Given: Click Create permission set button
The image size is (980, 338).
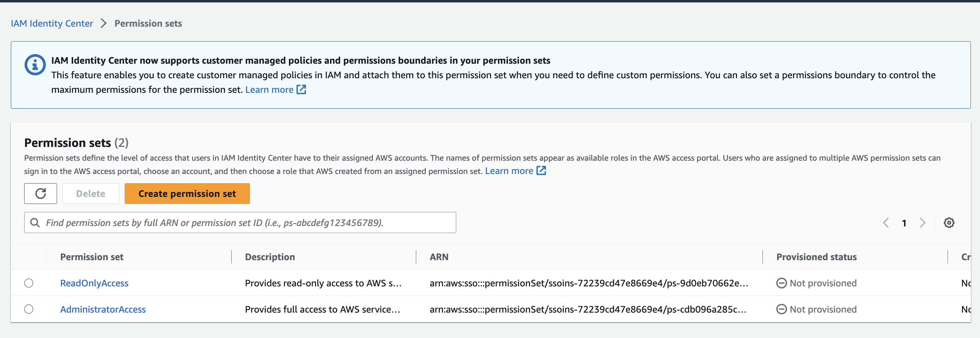Looking at the screenshot, I should click(187, 194).
